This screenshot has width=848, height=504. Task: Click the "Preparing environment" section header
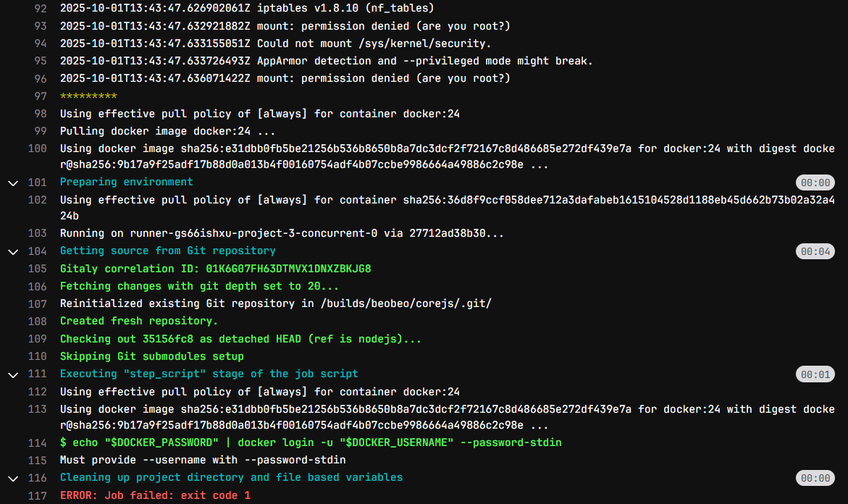[x=126, y=182]
